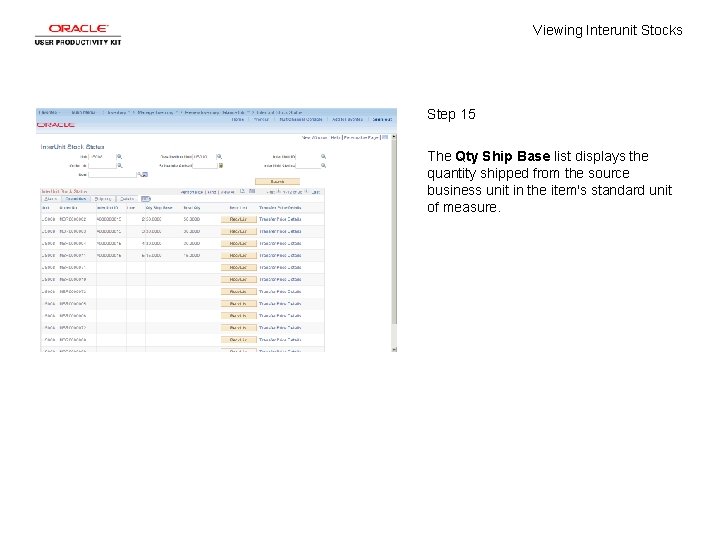Viewport: 720px width, 540px height.
Task: Open the InterUnit ID lookup magnifier
Action: click(x=323, y=157)
